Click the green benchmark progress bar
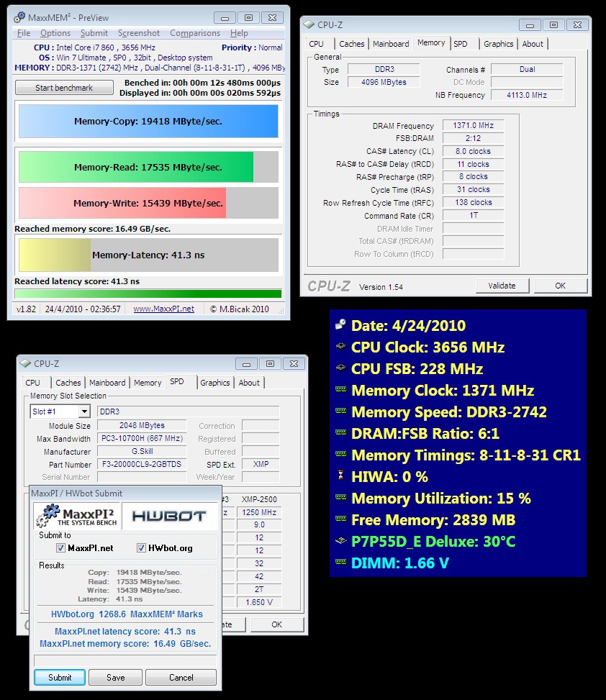 click(x=148, y=294)
